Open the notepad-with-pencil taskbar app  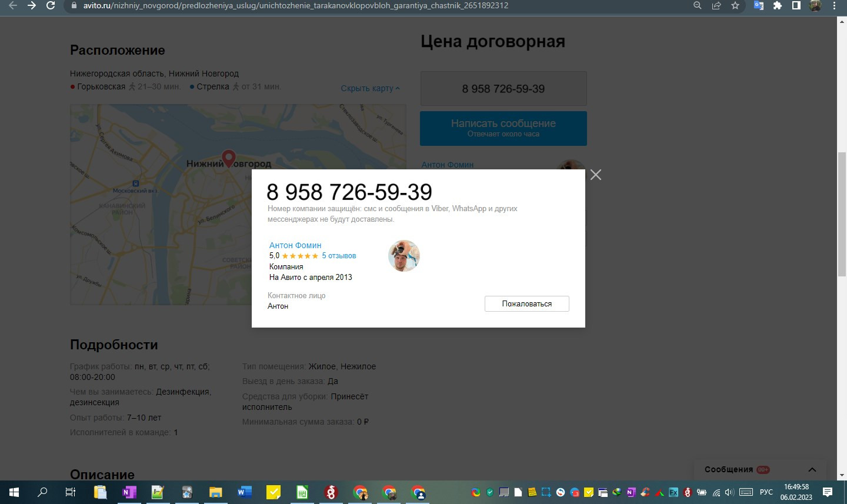(x=158, y=492)
